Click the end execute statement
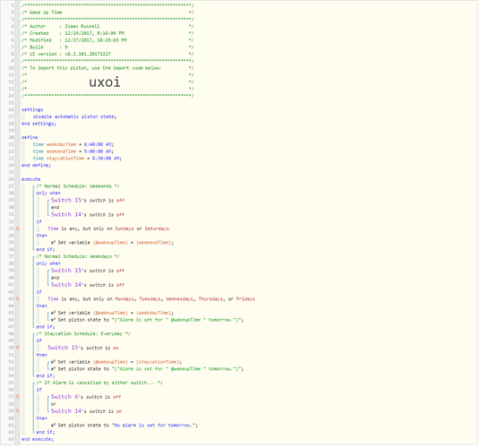This screenshot has height=448, width=481. pyautogui.click(x=38, y=439)
